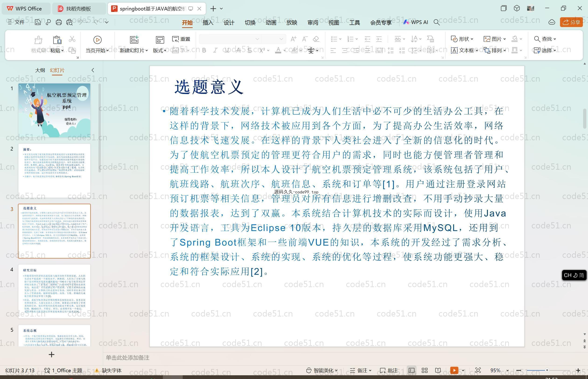The height and width of the screenshot is (379, 588).
Task: Click the decrease indent icon
Action: 367,39
